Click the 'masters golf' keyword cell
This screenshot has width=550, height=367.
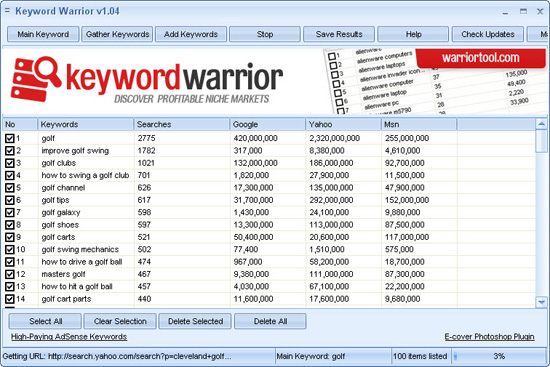pos(63,274)
